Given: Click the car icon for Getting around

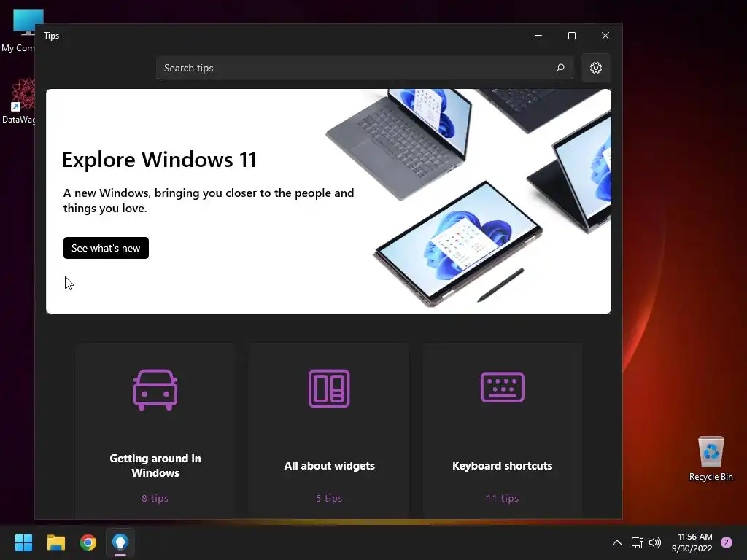Looking at the screenshot, I should pyautogui.click(x=155, y=389).
